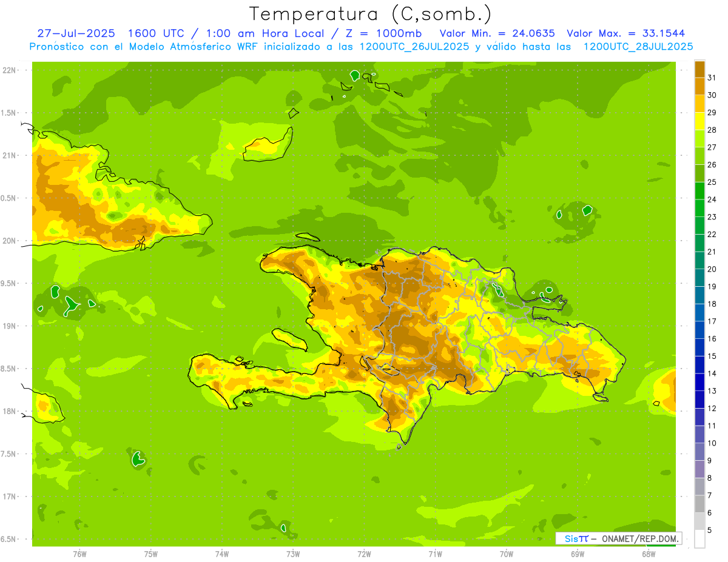Select the date text "27-Jul-2025"
Screen dimensions: 728x562
click(75, 33)
